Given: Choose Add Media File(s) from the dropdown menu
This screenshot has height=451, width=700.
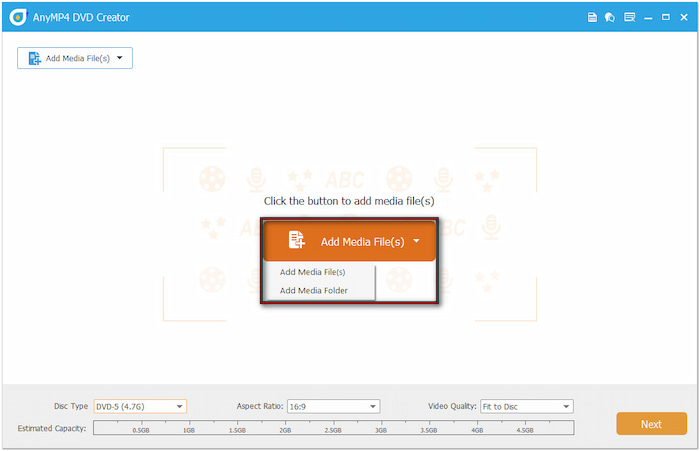Looking at the screenshot, I should [x=312, y=272].
